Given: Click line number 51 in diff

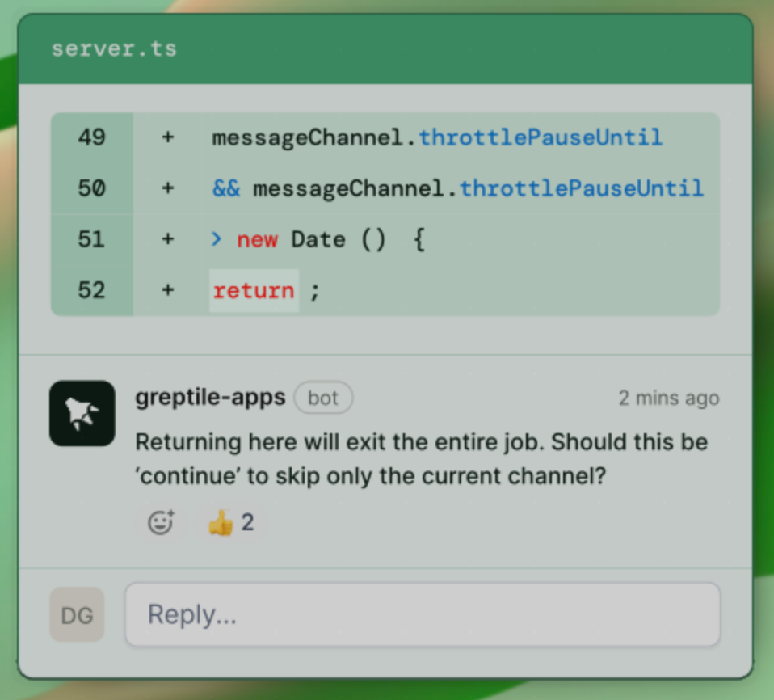Looking at the screenshot, I should (92, 239).
